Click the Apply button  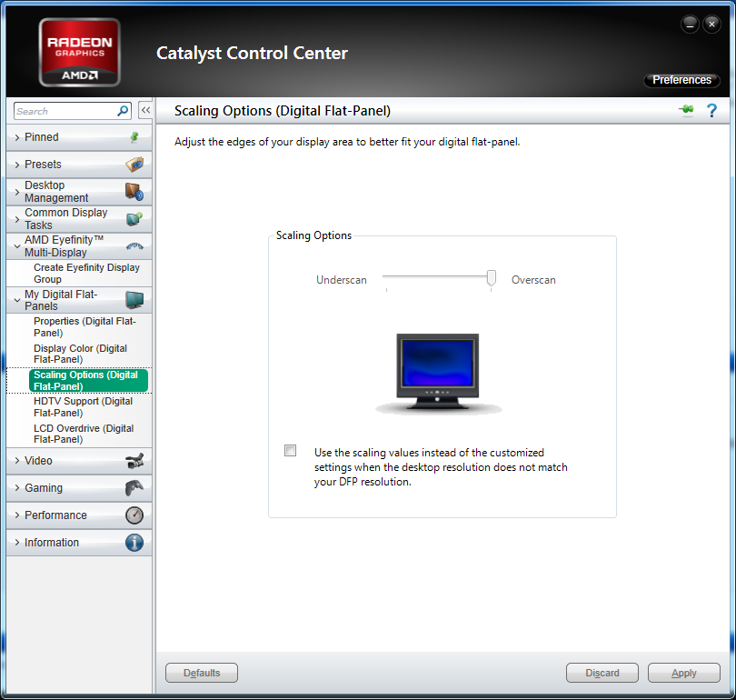click(x=684, y=673)
